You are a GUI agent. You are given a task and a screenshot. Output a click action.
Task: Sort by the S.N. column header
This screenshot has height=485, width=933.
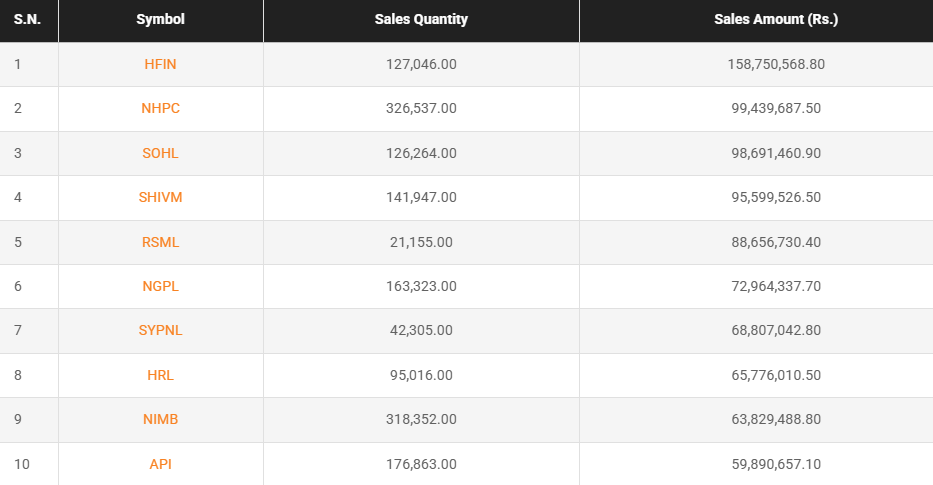coord(27,20)
